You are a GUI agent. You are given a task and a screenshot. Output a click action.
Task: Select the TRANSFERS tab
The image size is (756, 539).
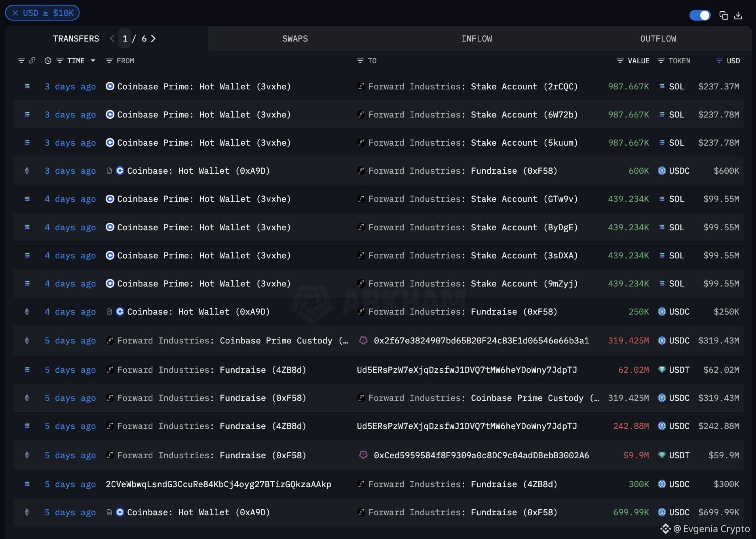[76, 39]
